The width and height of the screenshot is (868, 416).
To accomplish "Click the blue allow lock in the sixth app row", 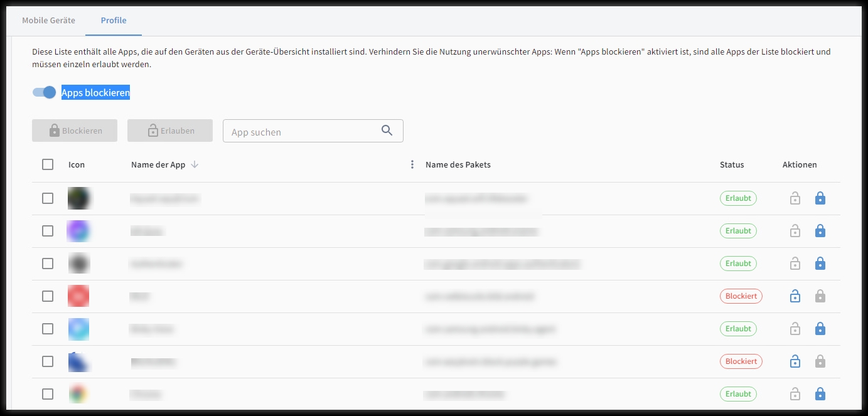I will pos(795,361).
